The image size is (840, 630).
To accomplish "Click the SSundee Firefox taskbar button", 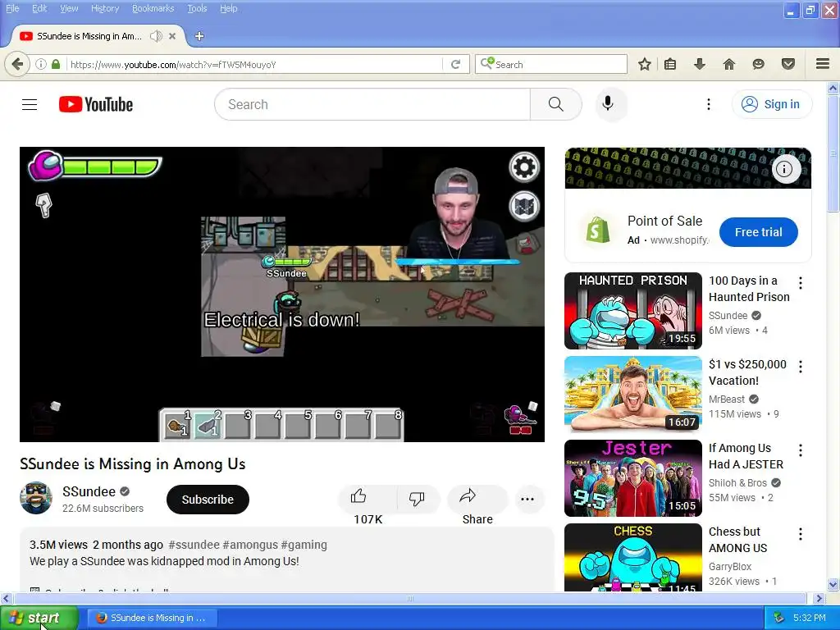I will click(x=153, y=618).
